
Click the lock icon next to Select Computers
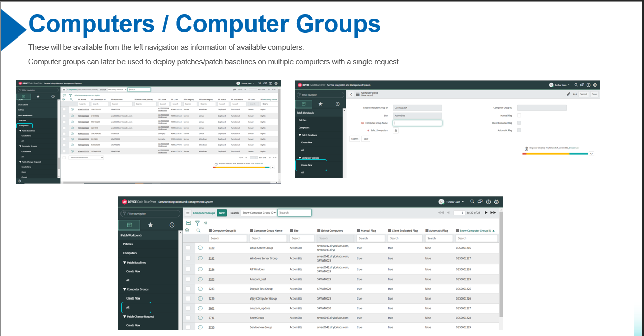click(x=396, y=130)
